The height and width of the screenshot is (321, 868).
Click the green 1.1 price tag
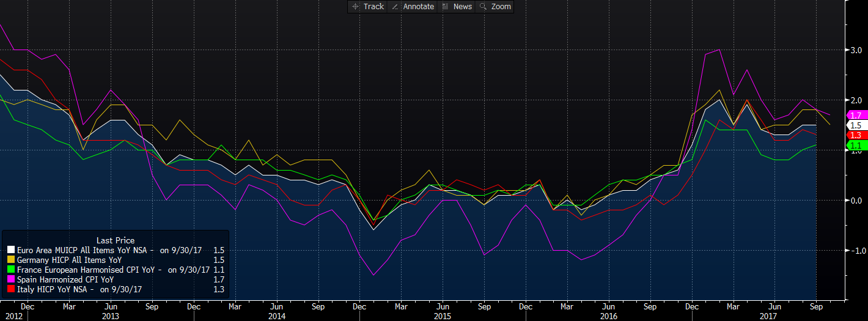pyautogui.click(x=856, y=146)
